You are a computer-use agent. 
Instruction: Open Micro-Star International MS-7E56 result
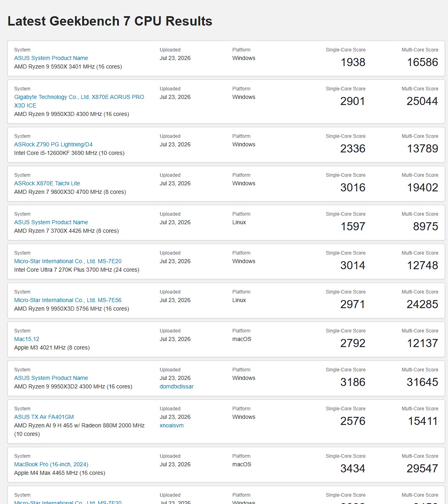(x=68, y=300)
